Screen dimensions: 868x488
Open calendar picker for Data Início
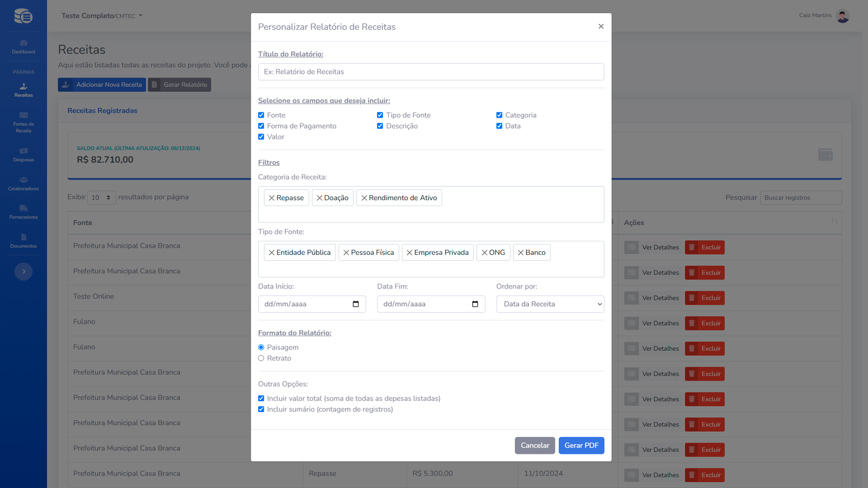356,304
